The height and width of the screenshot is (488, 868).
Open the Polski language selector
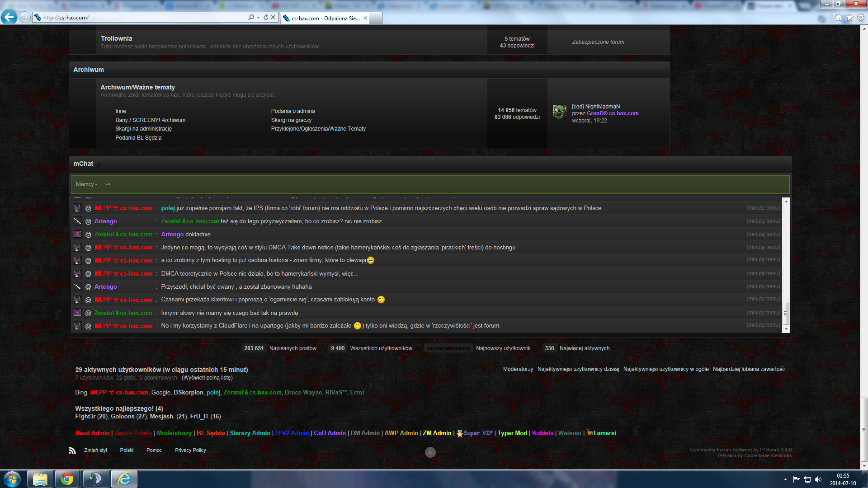[x=127, y=450]
